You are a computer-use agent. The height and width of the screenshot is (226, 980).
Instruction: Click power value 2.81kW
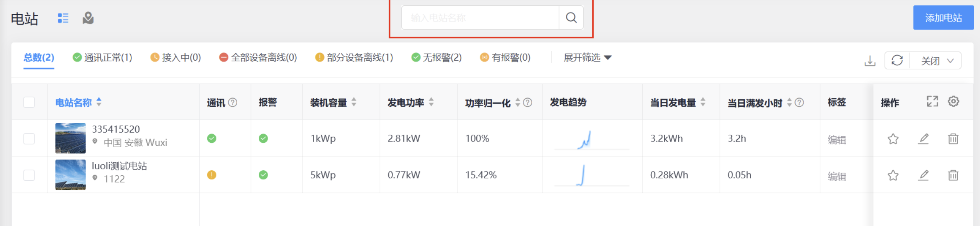click(x=404, y=139)
